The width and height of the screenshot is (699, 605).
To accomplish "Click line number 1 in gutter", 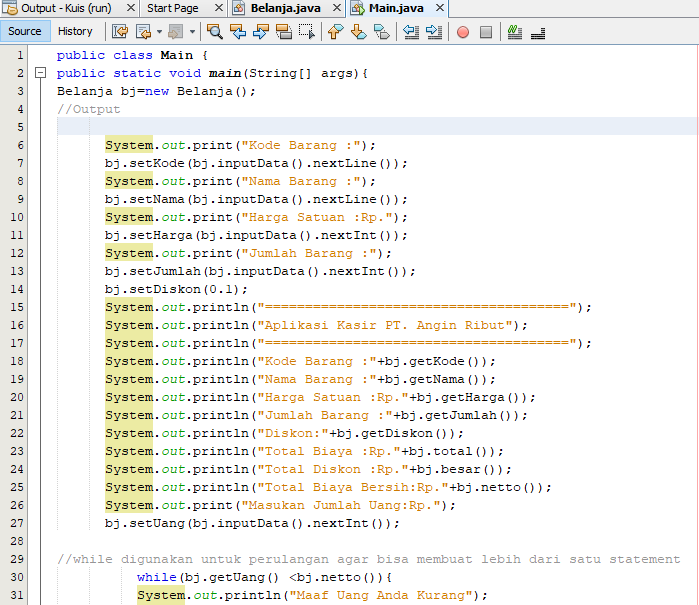I will [20, 55].
